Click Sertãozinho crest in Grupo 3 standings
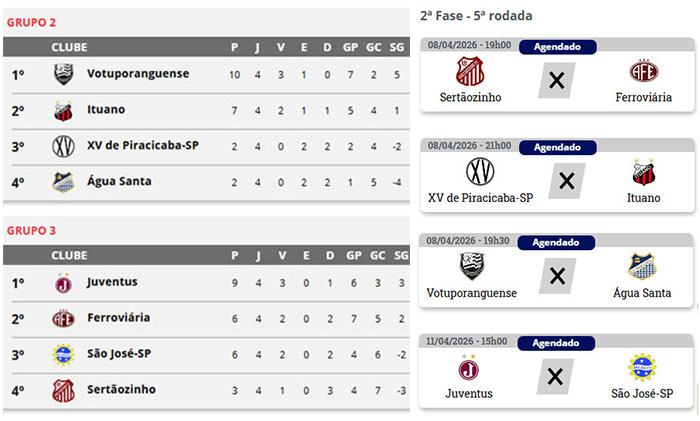 64,390
